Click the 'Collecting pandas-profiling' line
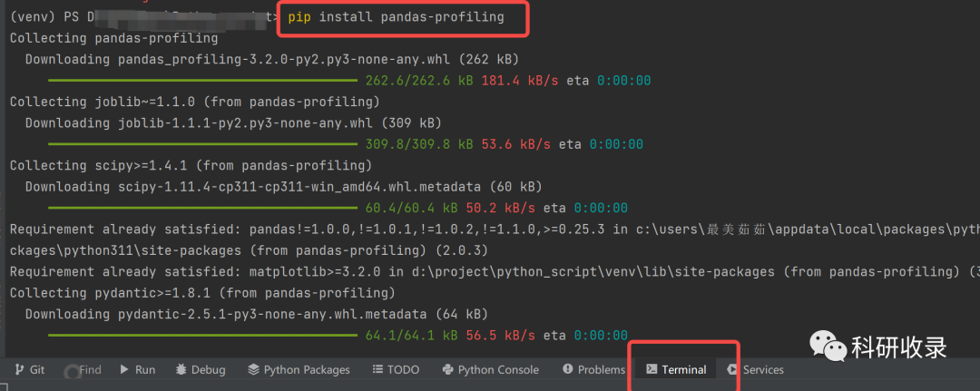This screenshot has width=980, height=391. [113, 38]
